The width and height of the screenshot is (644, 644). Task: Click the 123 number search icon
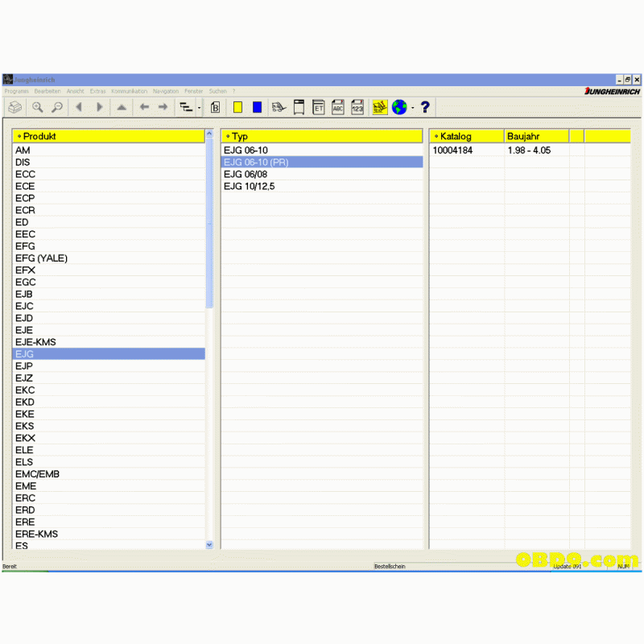pos(357,108)
